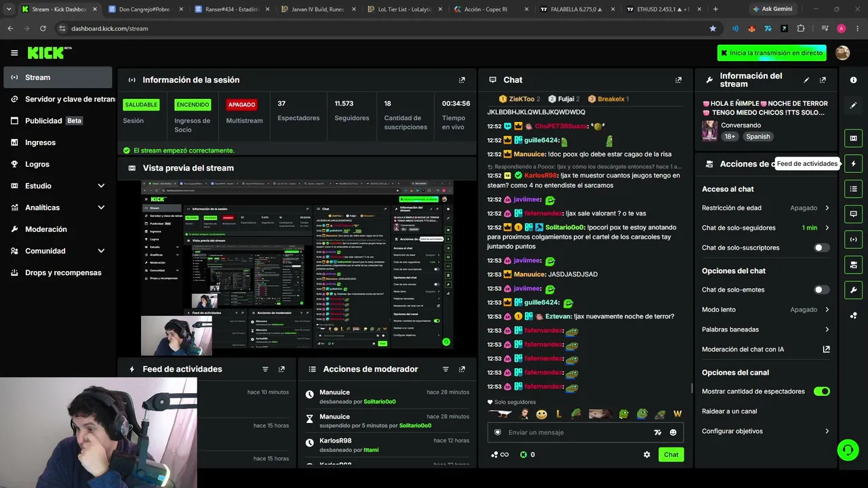Open filter options in Feed de actividades
Image resolution: width=868 pixels, height=488 pixels.
click(x=265, y=369)
